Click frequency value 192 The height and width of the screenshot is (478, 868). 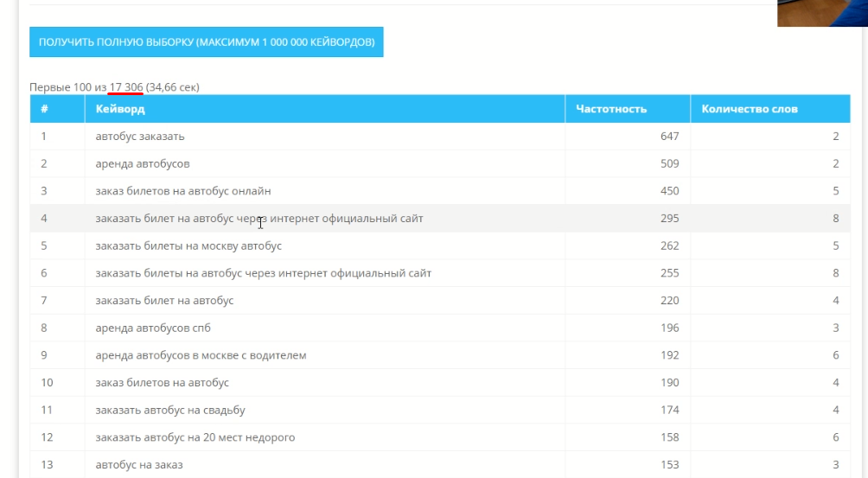pos(669,355)
